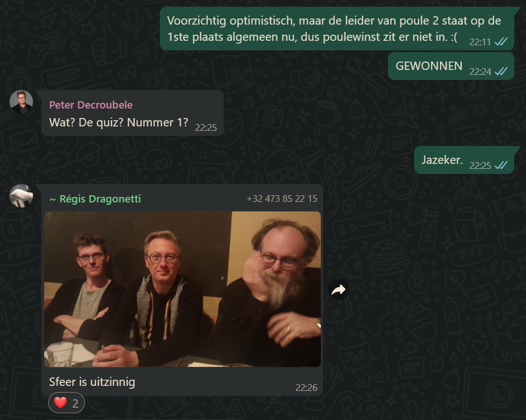
Task: Select the 'Wat? De quiz? Nummer 1?' message
Action: [x=132, y=113]
